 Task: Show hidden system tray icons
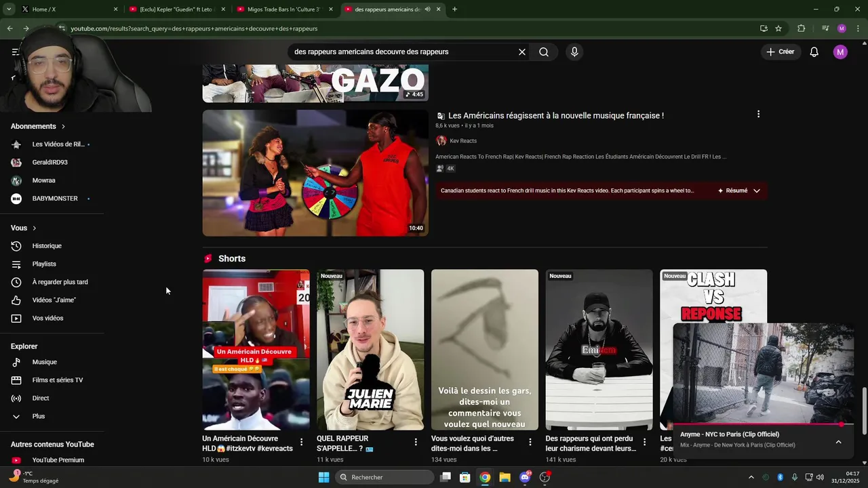(x=751, y=477)
